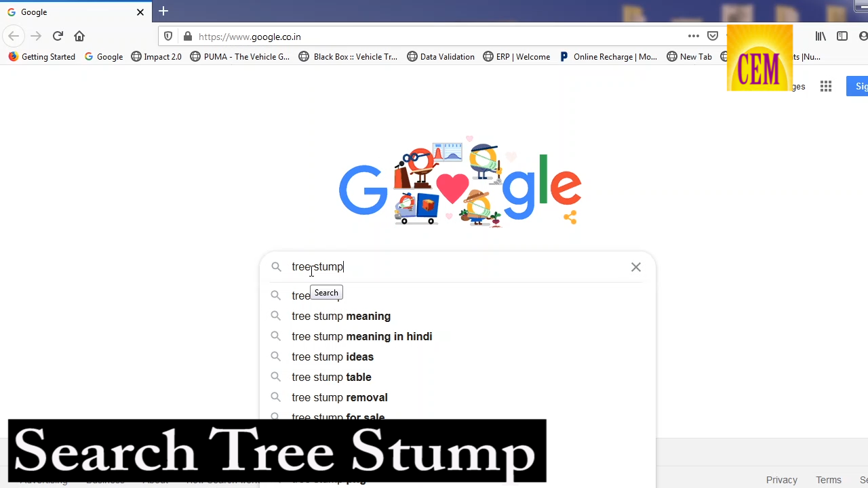Image resolution: width=868 pixels, height=488 pixels.
Task: Reload the current page
Action: click(58, 36)
